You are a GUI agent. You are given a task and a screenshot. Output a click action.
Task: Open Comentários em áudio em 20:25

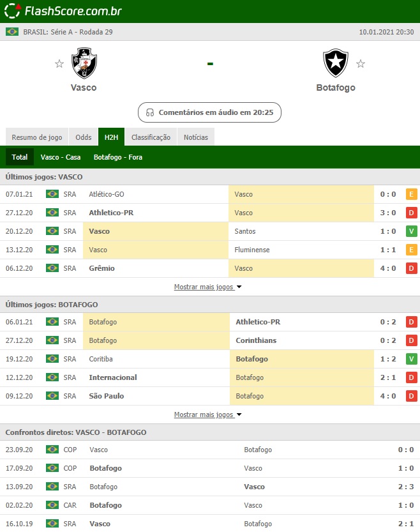[x=209, y=112]
